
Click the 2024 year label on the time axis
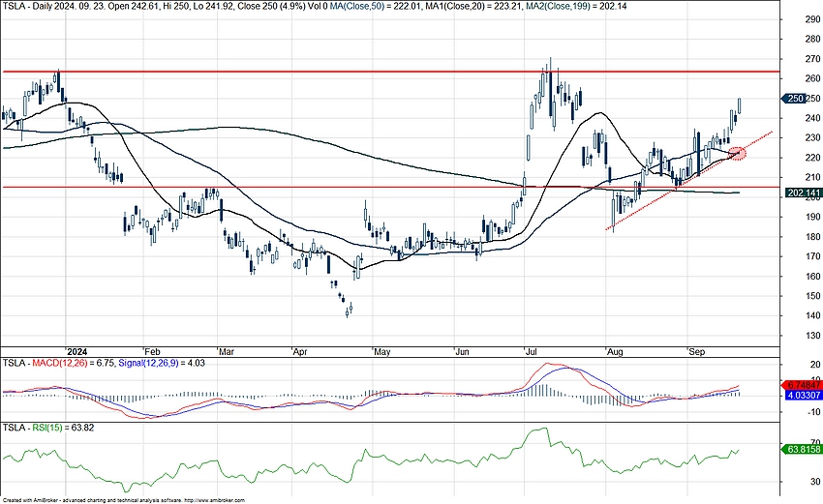[77, 351]
